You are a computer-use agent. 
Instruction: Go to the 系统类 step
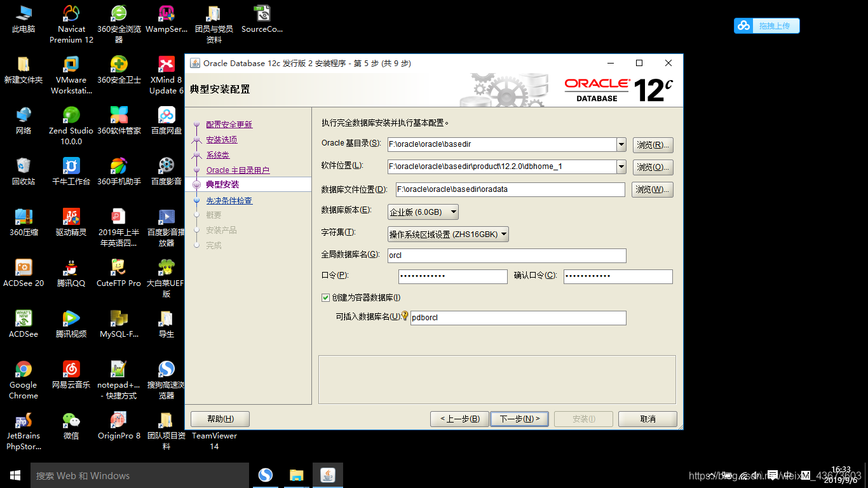[x=217, y=155]
